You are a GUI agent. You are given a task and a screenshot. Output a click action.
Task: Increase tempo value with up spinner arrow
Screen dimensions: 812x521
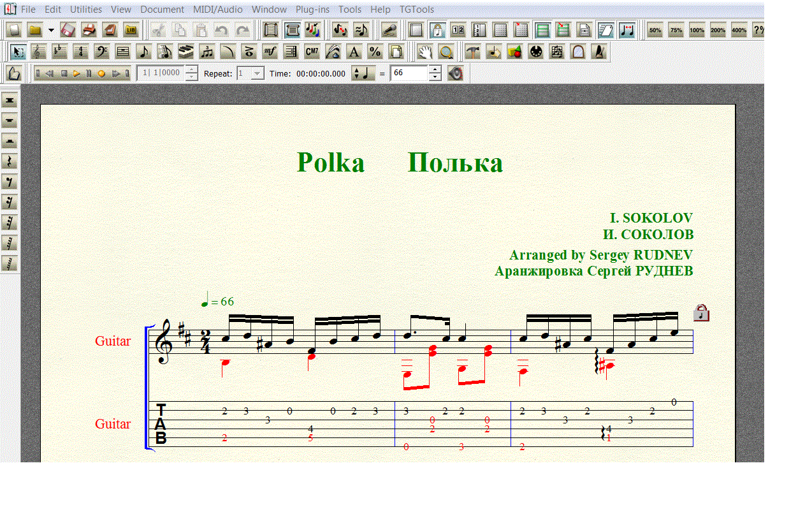click(435, 70)
